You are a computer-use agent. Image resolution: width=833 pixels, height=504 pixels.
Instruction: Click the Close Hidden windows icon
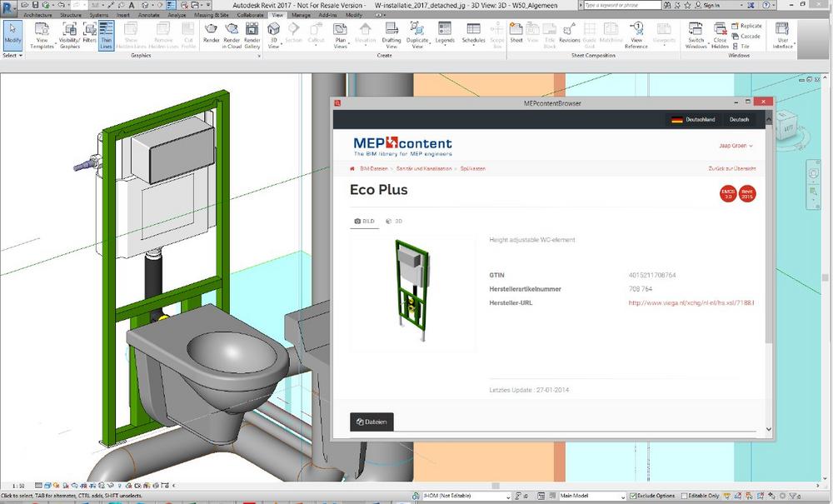tap(721, 33)
